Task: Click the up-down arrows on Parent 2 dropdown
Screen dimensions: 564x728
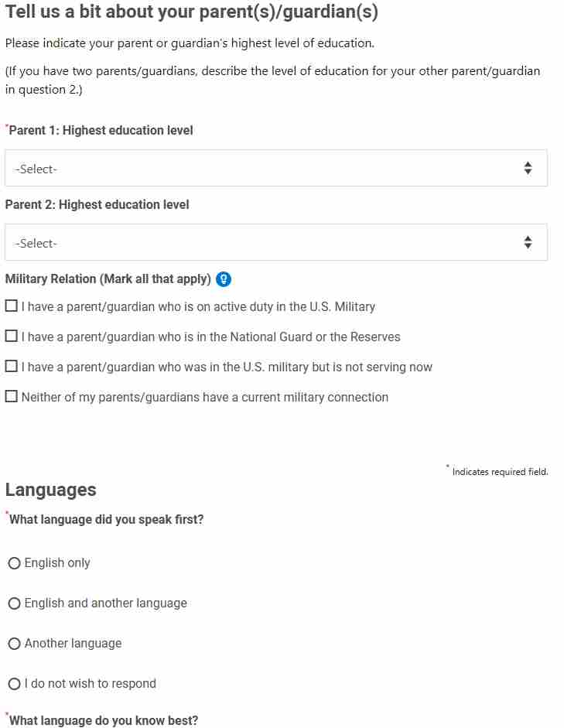Action: [x=528, y=242]
